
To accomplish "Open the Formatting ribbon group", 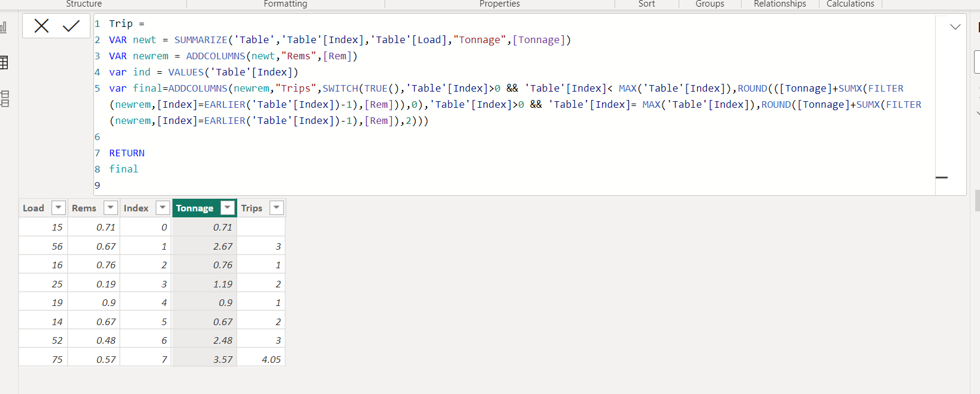I will click(286, 4).
